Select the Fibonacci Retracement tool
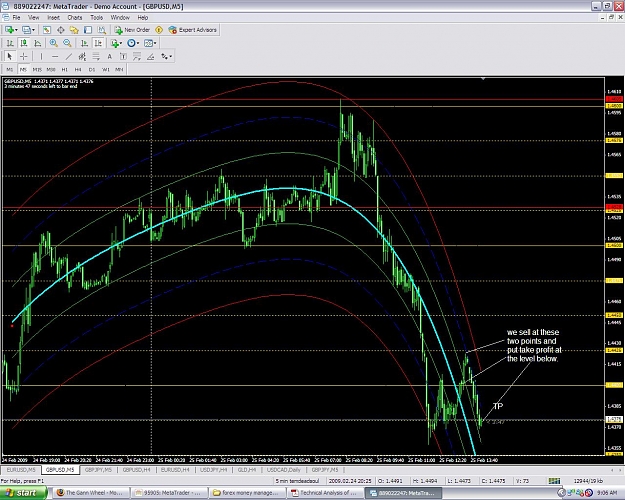Viewport: 625px width, 500px height. pyautogui.click(x=96, y=57)
